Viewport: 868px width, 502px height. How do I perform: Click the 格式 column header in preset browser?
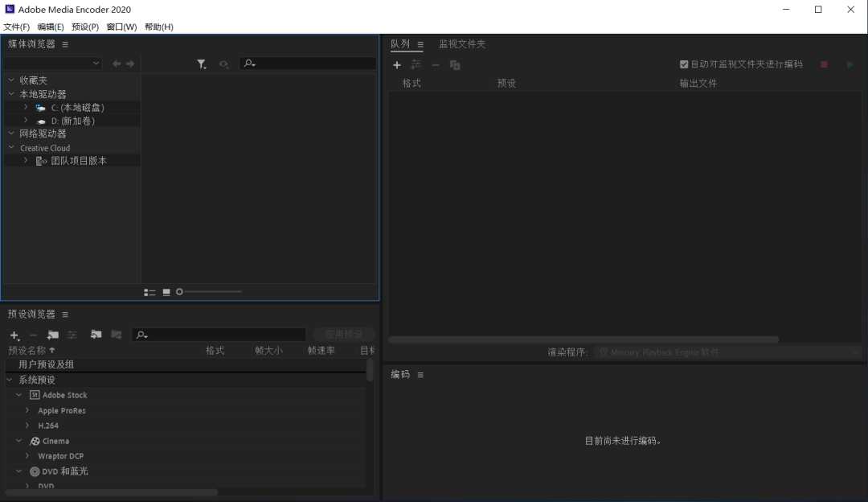(x=215, y=350)
